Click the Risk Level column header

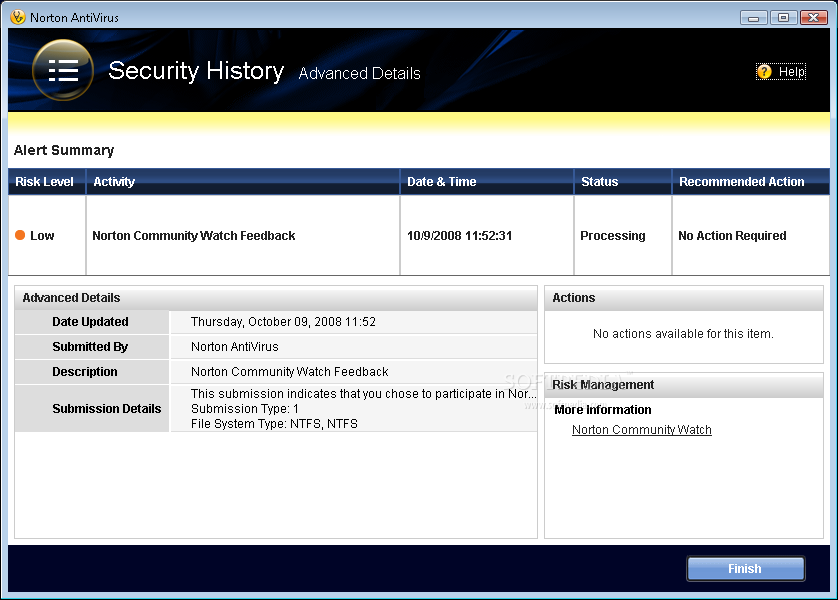pos(47,182)
